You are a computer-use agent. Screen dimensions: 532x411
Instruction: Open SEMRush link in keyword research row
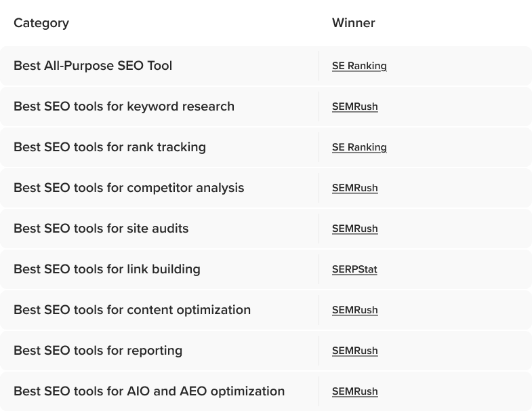click(354, 106)
